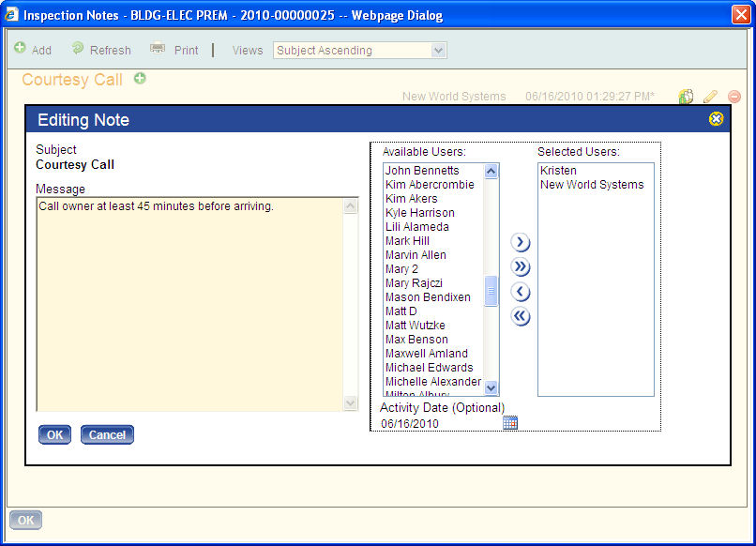Select Mason Bendixen in Available Users
756x546 pixels.
click(x=428, y=297)
